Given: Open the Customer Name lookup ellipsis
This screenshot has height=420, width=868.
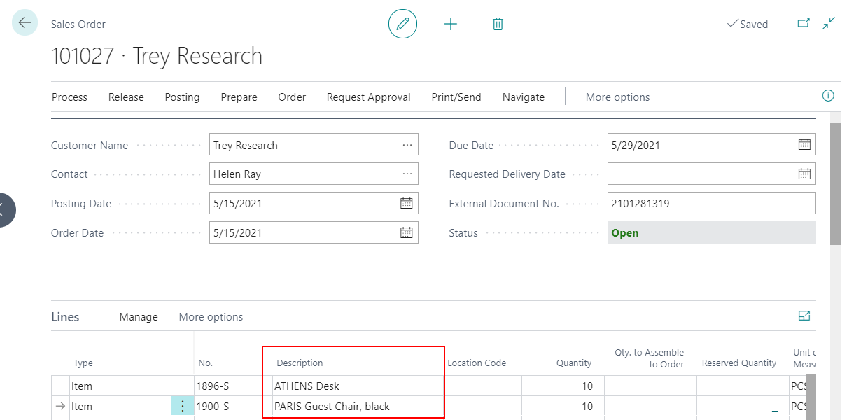Looking at the screenshot, I should 408,144.
